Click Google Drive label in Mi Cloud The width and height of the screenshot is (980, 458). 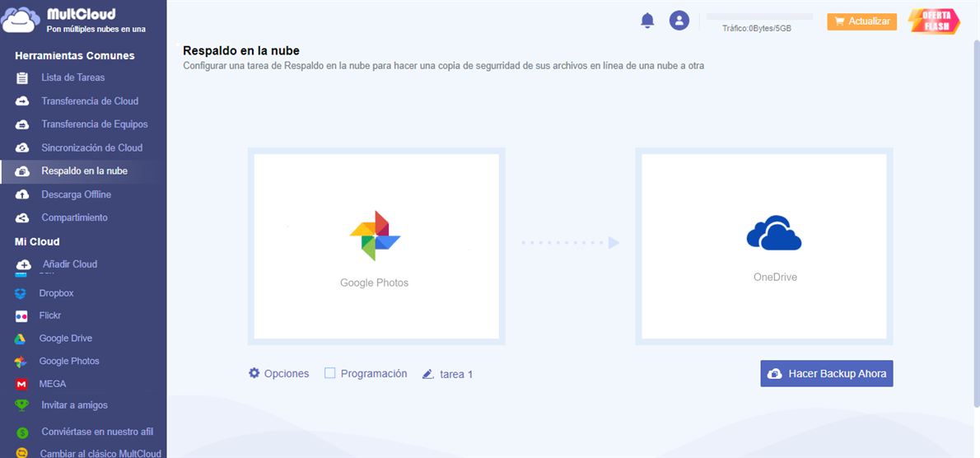coord(66,339)
